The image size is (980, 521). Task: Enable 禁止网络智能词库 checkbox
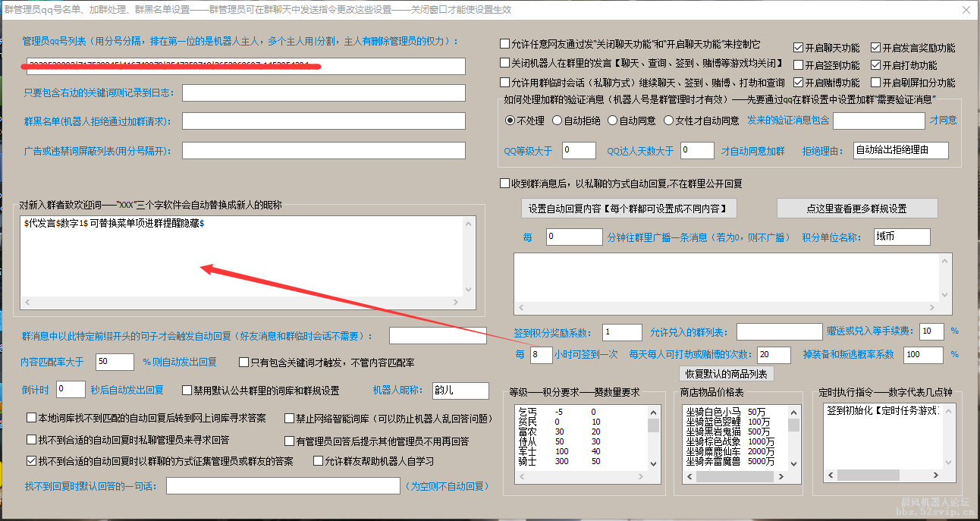(x=289, y=418)
